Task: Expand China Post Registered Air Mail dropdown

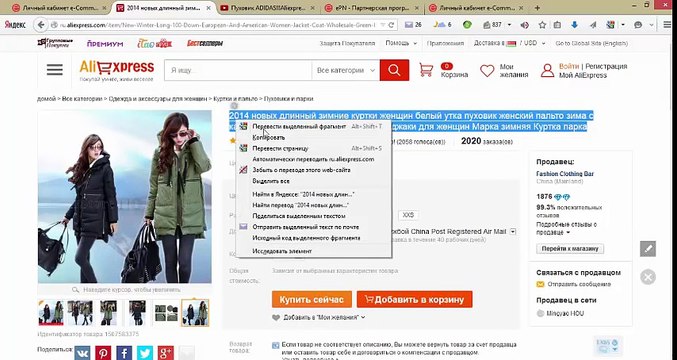Action: (513, 232)
